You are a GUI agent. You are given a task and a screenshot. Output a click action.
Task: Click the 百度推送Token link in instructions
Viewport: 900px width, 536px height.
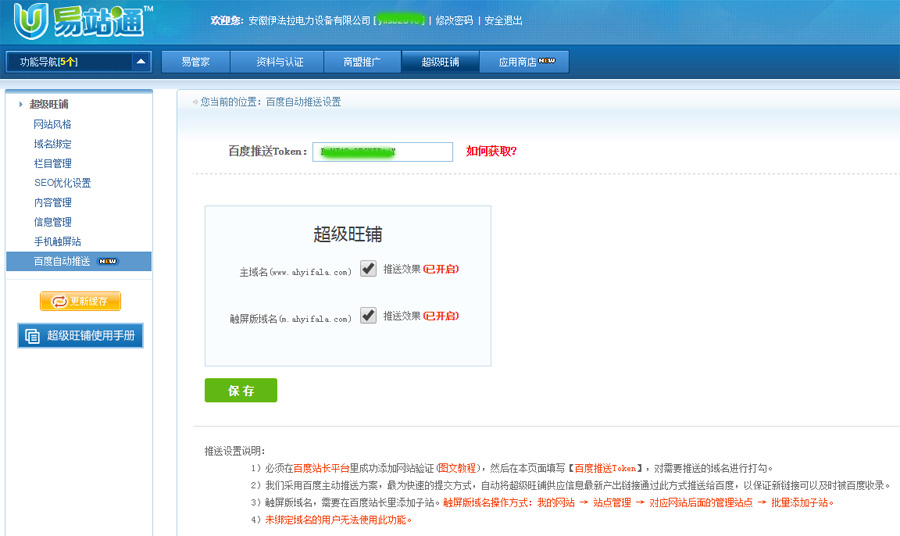pyautogui.click(x=605, y=468)
